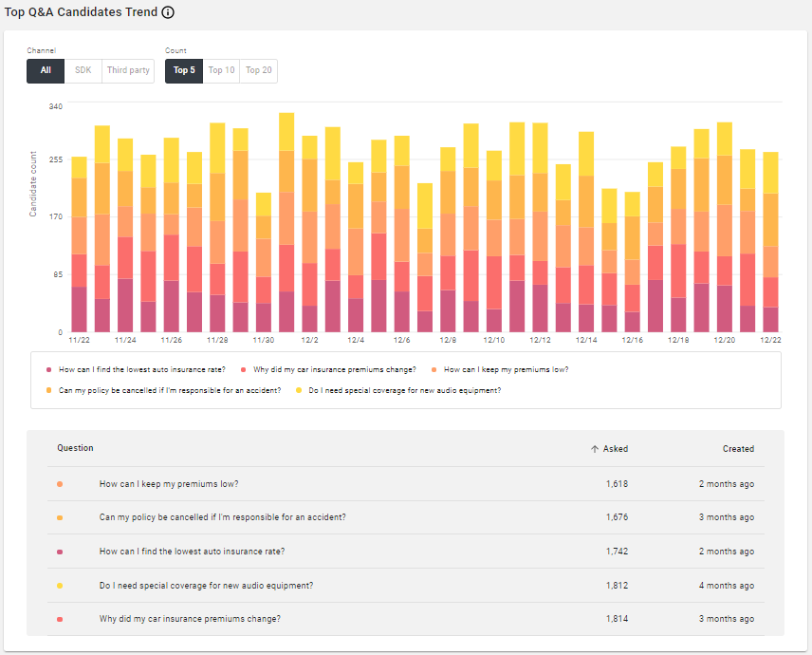
Task: Click the 1,676 asked count
Action: [617, 517]
